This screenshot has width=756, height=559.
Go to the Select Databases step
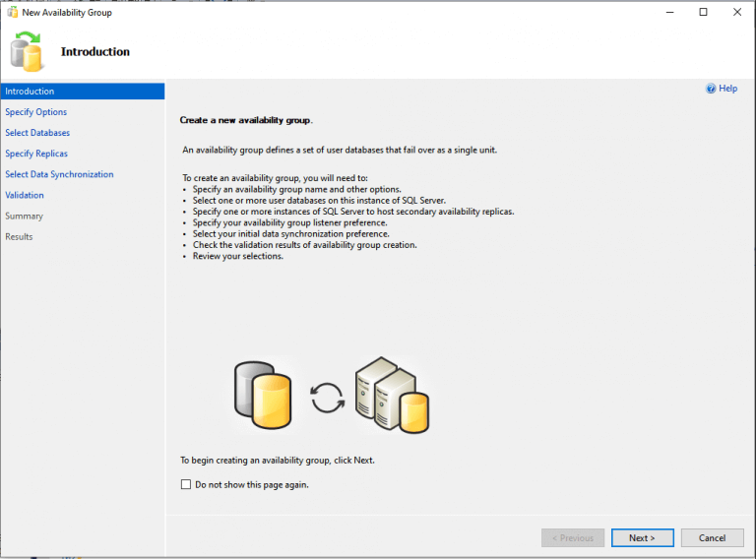click(37, 133)
